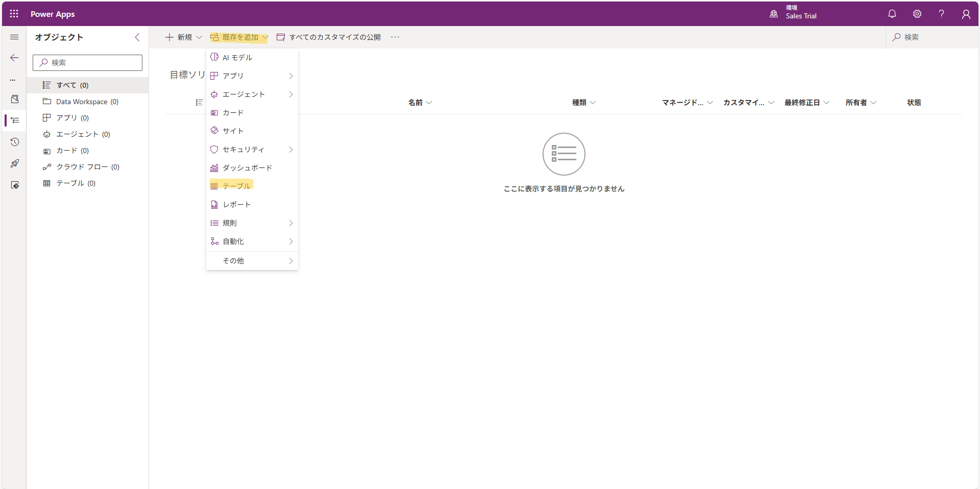980x489 pixels.
Task: Open the app launcher waffle icon
Action: [14, 14]
